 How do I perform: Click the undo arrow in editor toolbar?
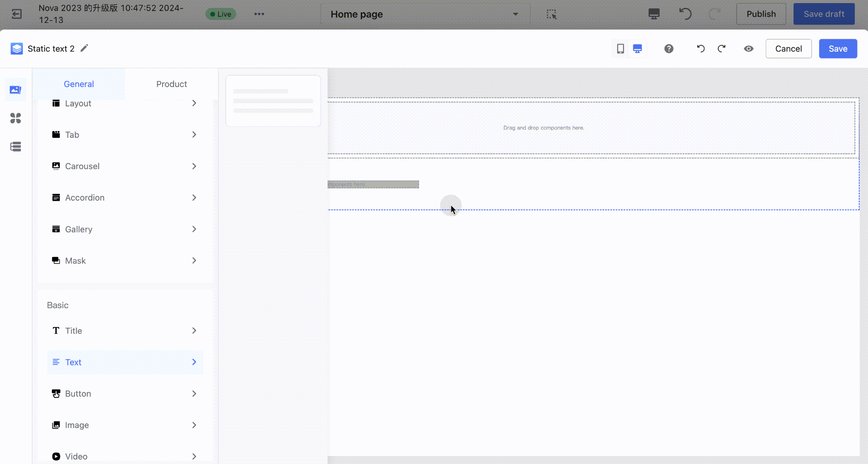tap(701, 48)
